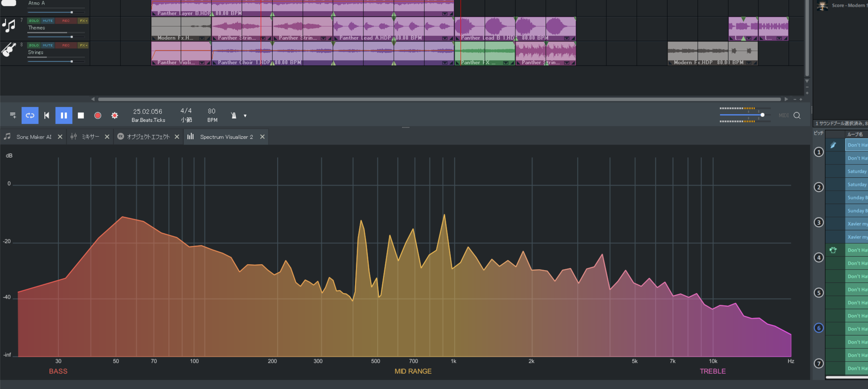The image size is (868, 389).
Task: Select pitch 7 circle button
Action: point(819,363)
